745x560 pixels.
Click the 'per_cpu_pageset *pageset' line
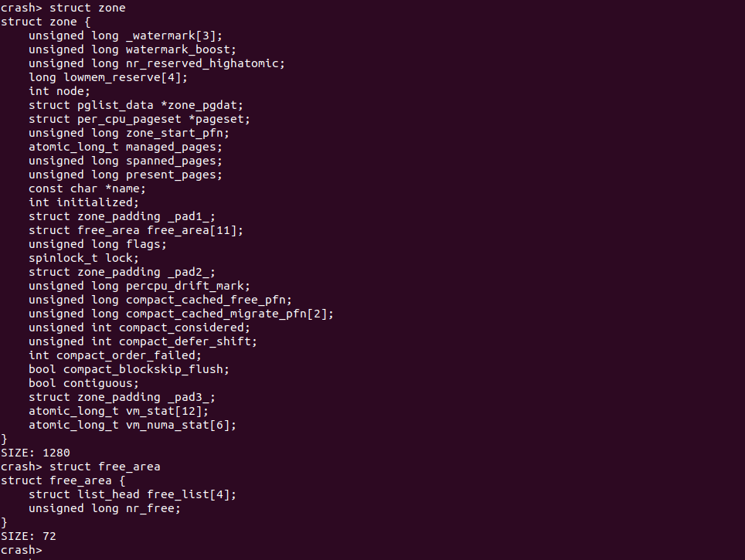139,119
